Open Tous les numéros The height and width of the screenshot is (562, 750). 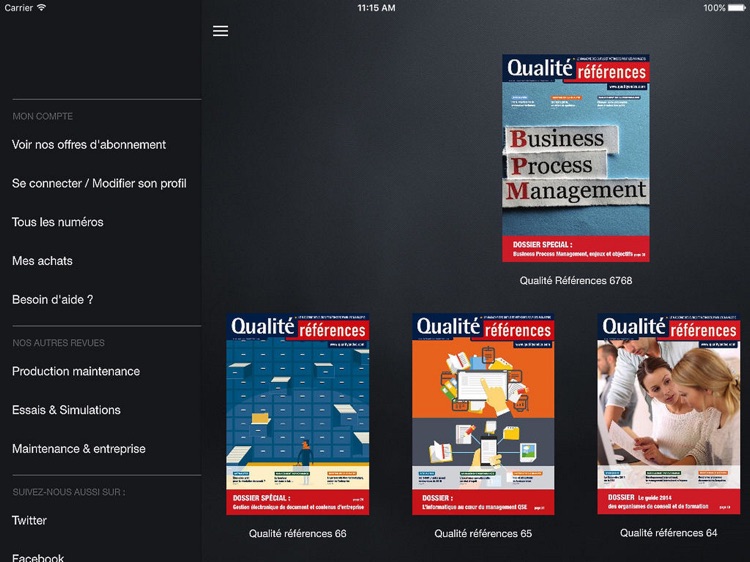[x=57, y=222]
